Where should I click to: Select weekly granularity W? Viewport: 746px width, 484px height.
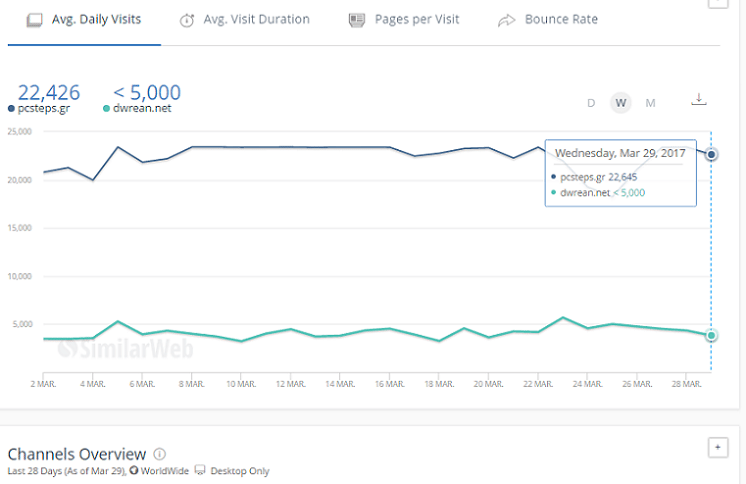point(620,103)
